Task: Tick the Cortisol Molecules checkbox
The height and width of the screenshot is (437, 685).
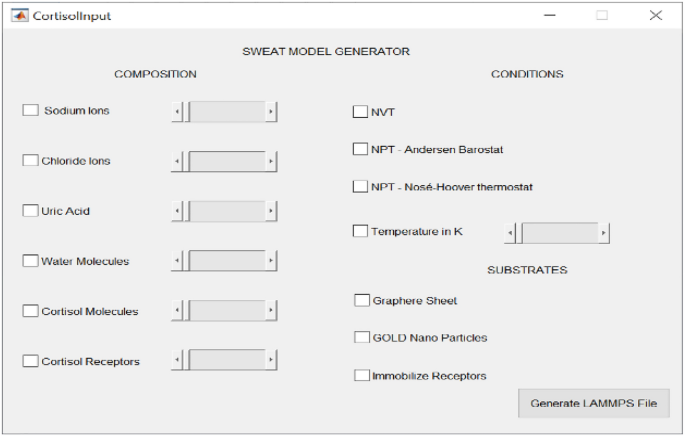Action: 31,311
